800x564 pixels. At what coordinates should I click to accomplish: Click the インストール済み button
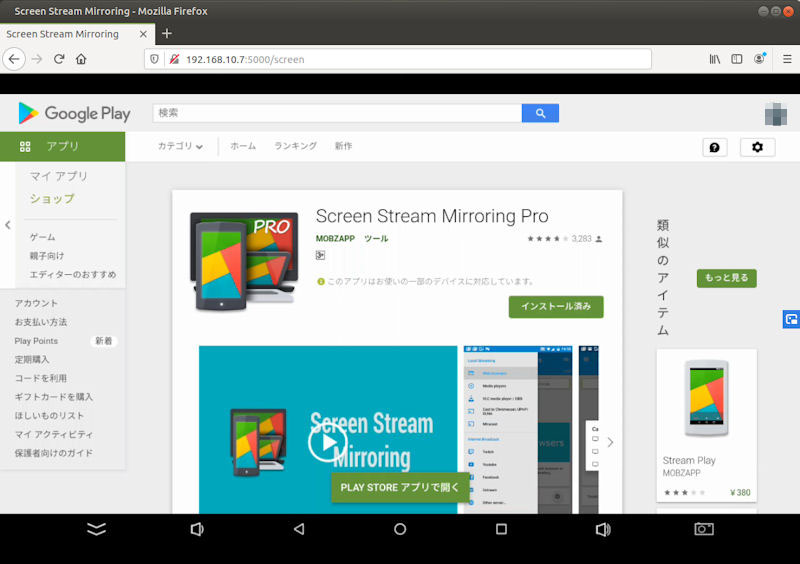556,307
